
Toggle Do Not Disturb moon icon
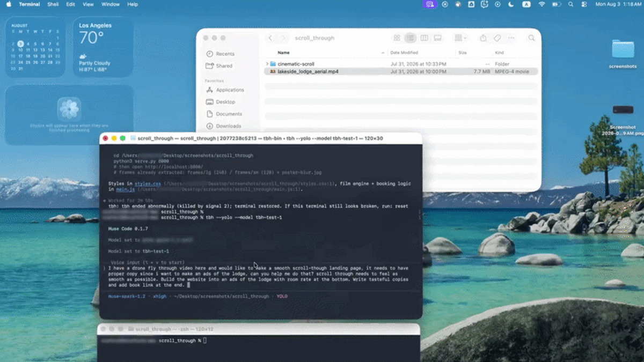[511, 4]
